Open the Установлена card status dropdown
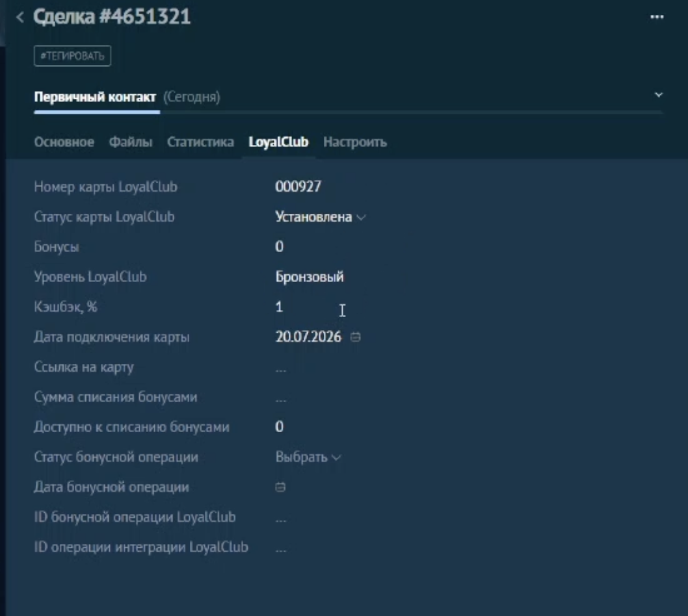The image size is (688, 616). point(321,217)
